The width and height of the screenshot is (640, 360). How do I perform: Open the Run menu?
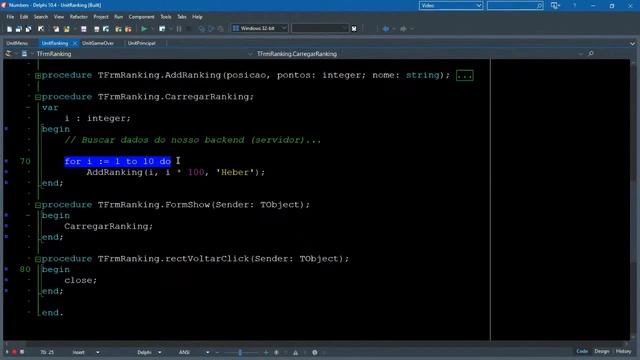(x=118, y=17)
